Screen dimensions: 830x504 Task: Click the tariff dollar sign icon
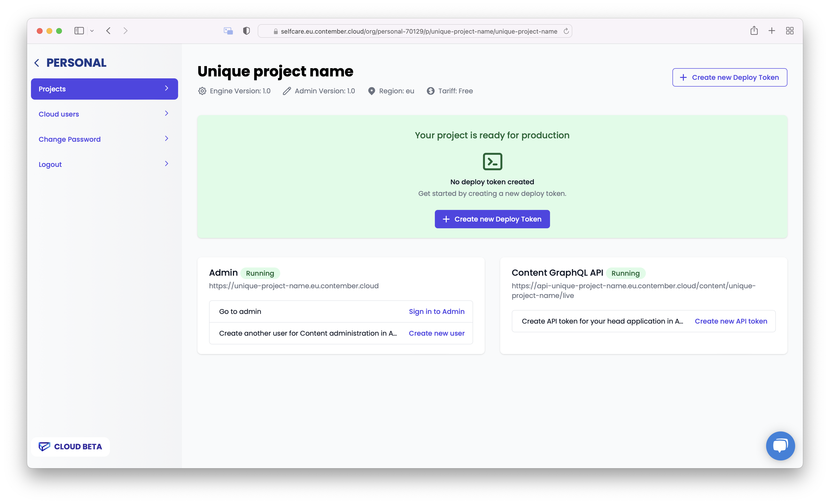(430, 91)
